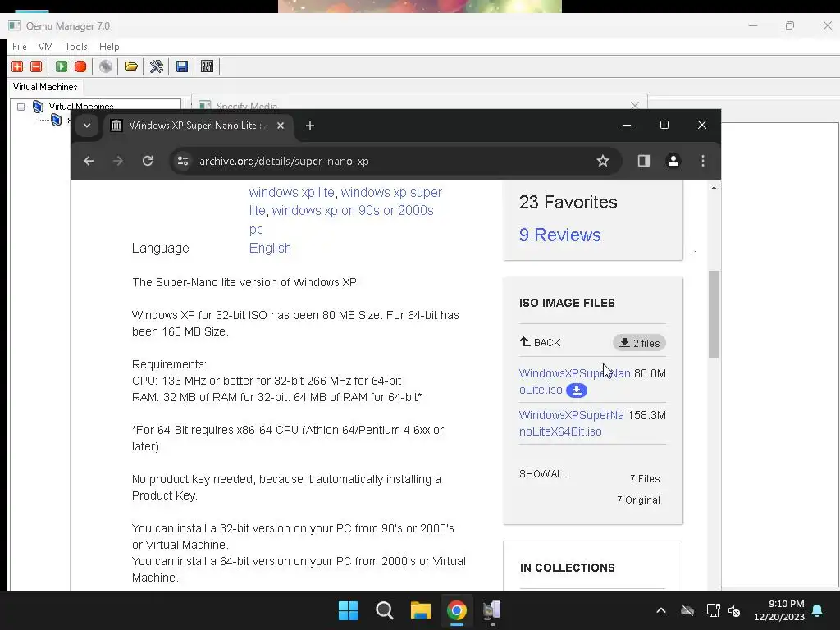This screenshot has height=630, width=840.
Task: Click the 7 Original files text
Action: (x=638, y=500)
